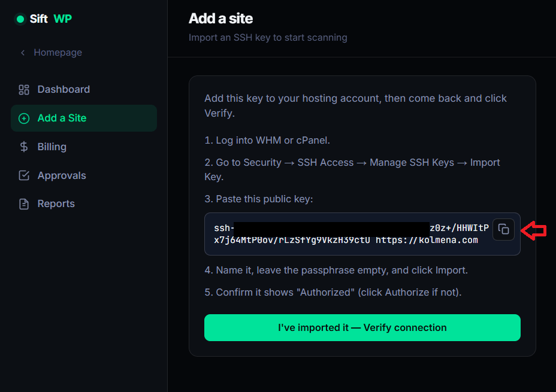556x392 pixels.
Task: Click the back chevron beside Homepage
Action: pos(23,53)
